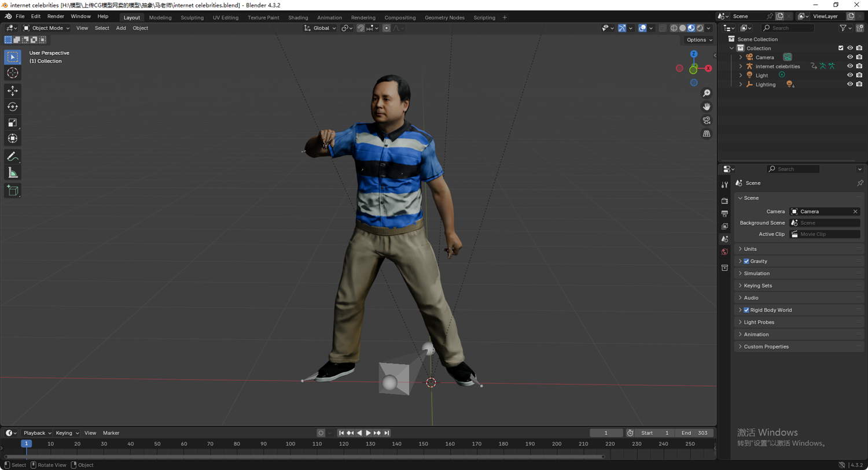Select the Cursor tool in toolbar
The image size is (868, 470).
tap(13, 73)
